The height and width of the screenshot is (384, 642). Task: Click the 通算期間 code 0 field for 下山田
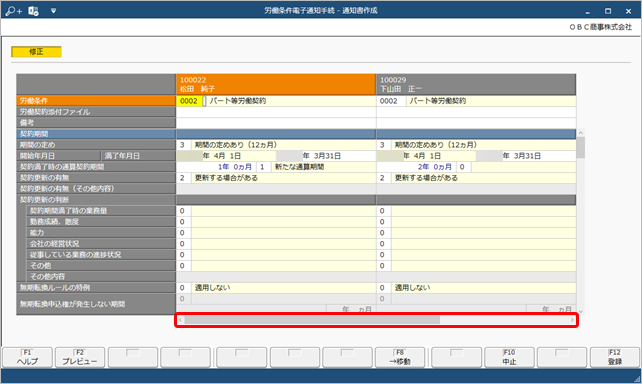[x=463, y=167]
